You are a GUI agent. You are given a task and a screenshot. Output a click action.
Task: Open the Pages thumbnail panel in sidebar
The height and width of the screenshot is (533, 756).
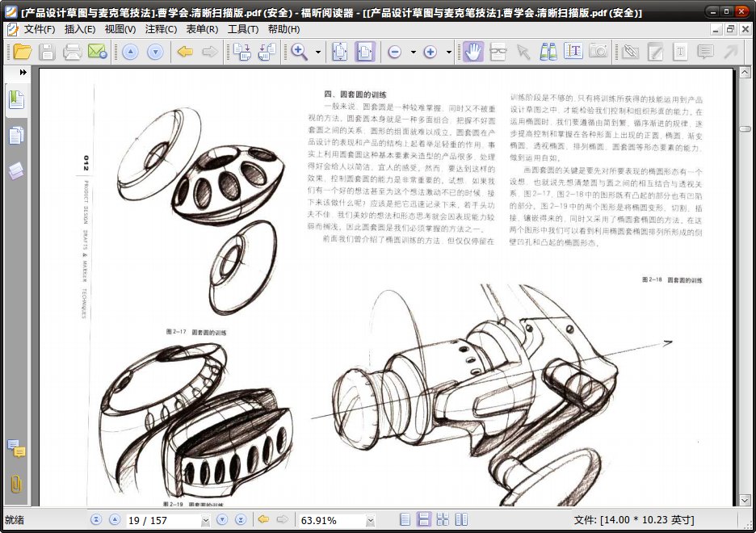[x=16, y=136]
